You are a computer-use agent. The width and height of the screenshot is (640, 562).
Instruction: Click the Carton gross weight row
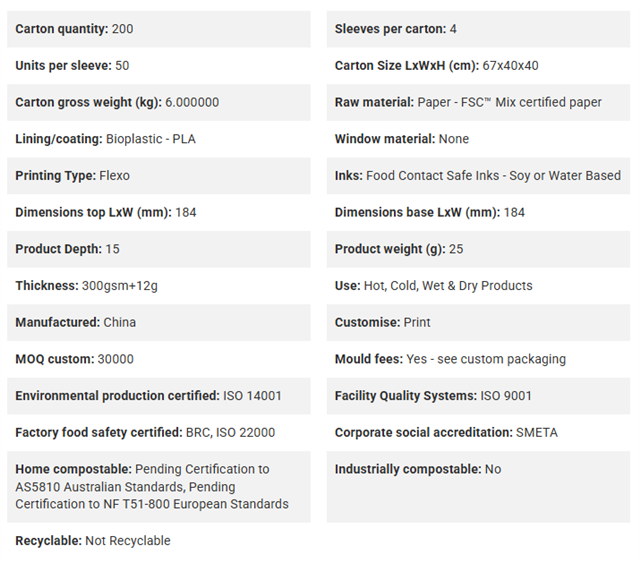159,102
